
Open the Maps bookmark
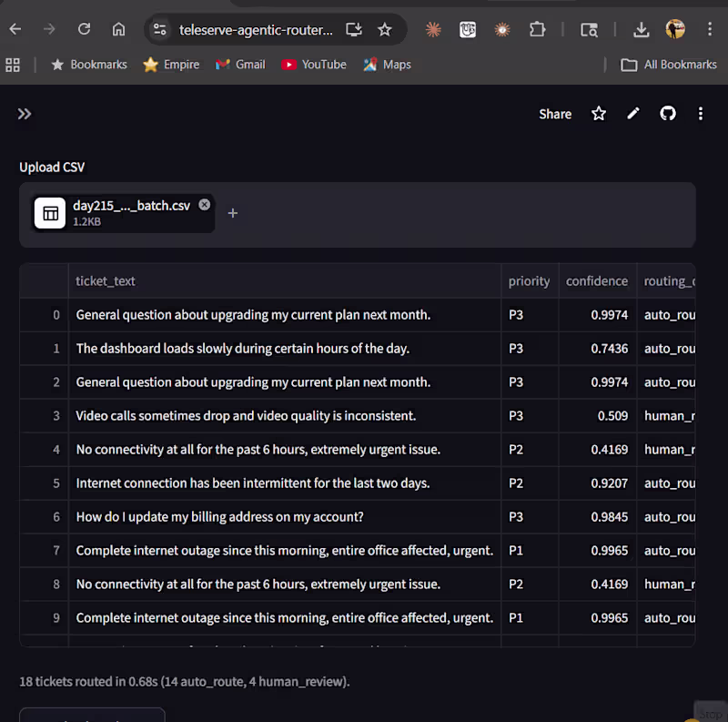coord(388,65)
